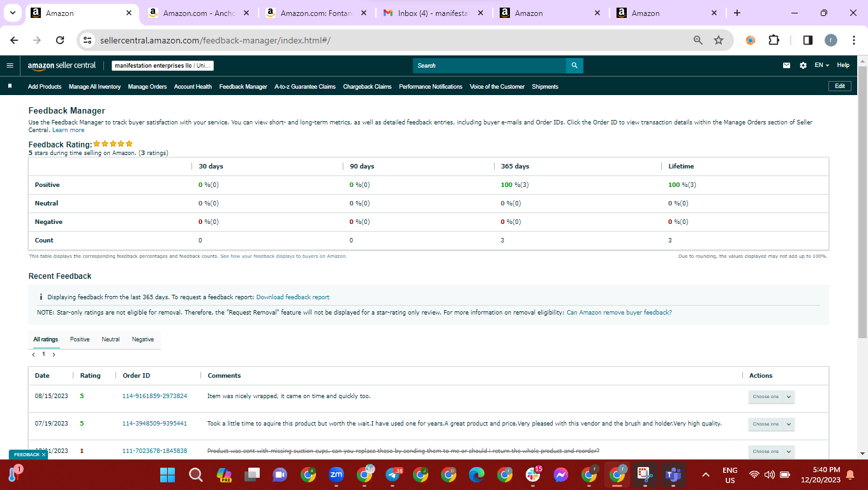Open the EN language dropdown
The width and height of the screenshot is (868, 490).
822,65
